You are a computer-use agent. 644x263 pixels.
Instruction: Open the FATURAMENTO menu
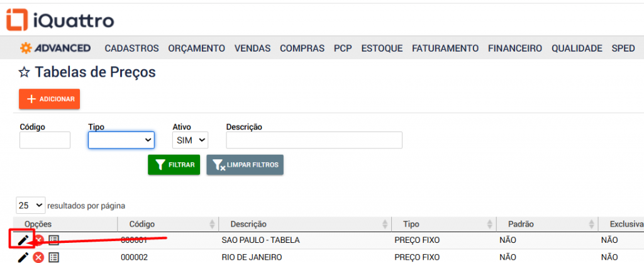click(445, 48)
